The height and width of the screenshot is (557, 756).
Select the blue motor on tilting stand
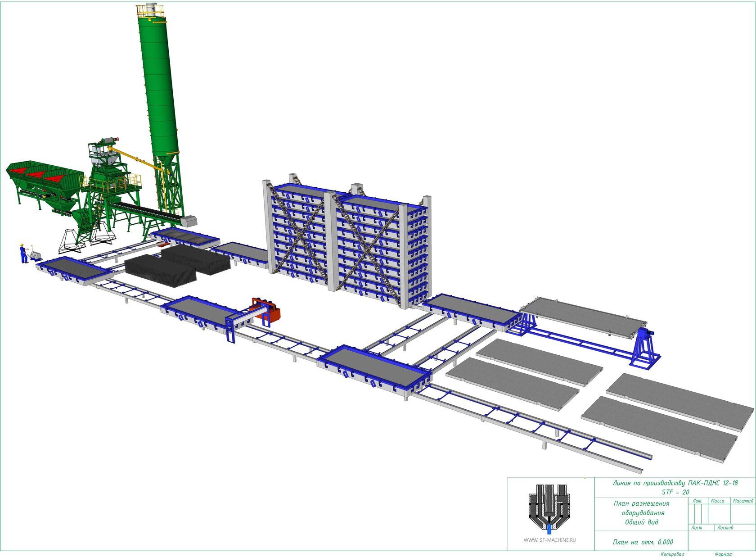click(645, 335)
